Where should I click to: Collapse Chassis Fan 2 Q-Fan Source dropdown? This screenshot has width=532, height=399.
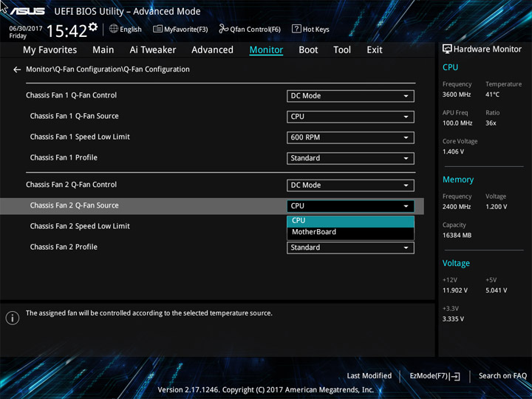pyautogui.click(x=350, y=206)
